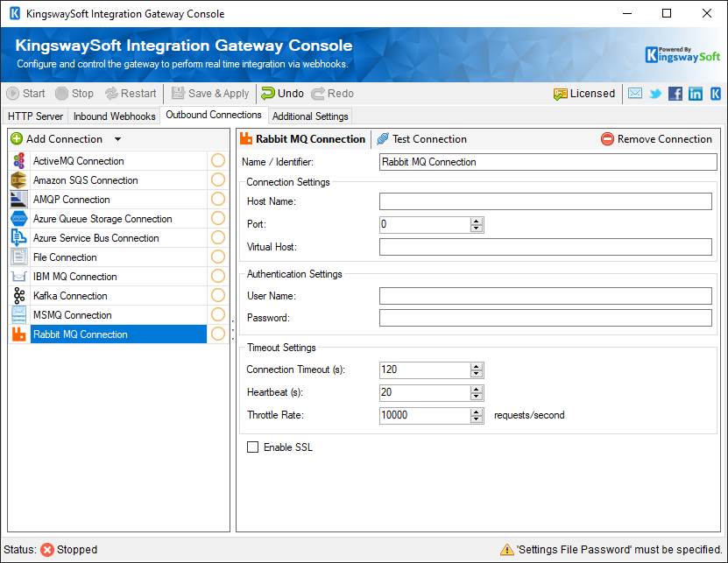Click the Test Connection plug icon

(x=383, y=138)
